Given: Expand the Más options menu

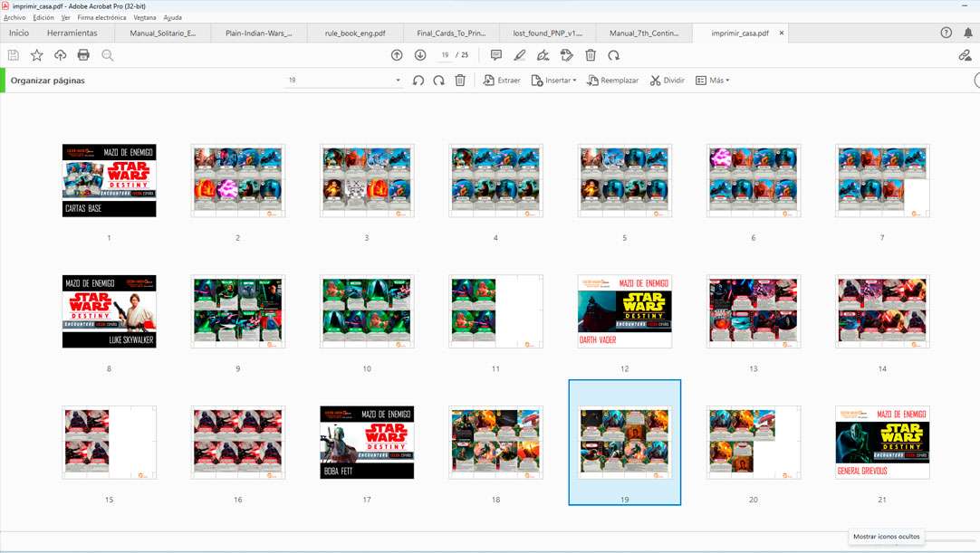Looking at the screenshot, I should pyautogui.click(x=712, y=81).
